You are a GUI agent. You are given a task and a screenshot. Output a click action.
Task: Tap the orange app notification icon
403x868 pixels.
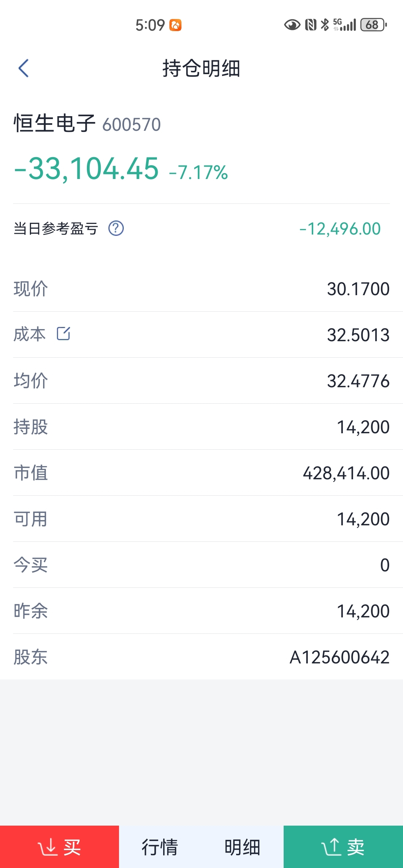176,25
